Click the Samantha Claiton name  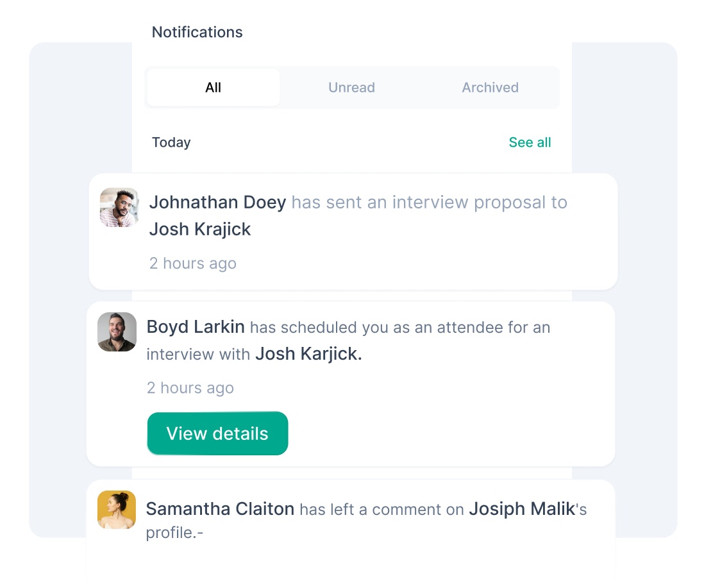(220, 509)
